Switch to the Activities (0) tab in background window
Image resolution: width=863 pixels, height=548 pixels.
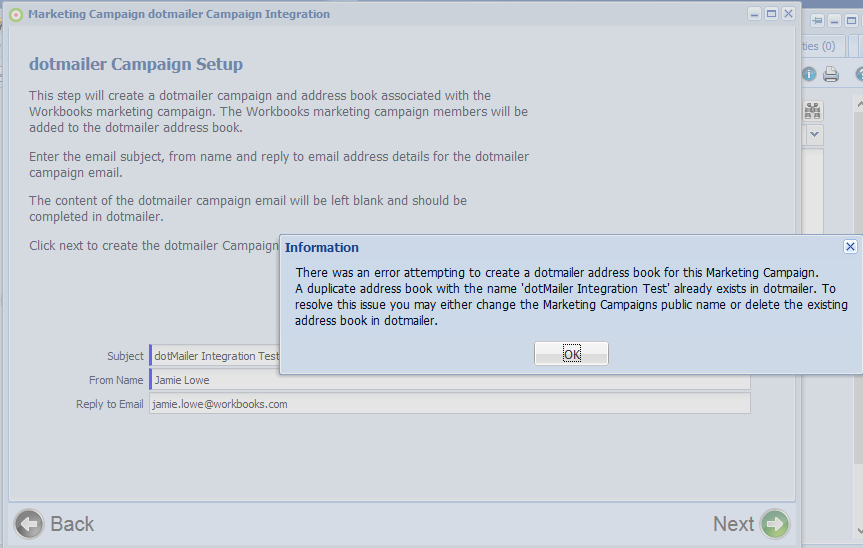point(821,46)
